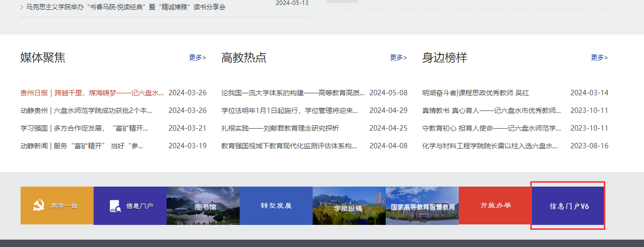Expand more under 高教热点
The height and width of the screenshot is (247, 644).
(x=398, y=57)
